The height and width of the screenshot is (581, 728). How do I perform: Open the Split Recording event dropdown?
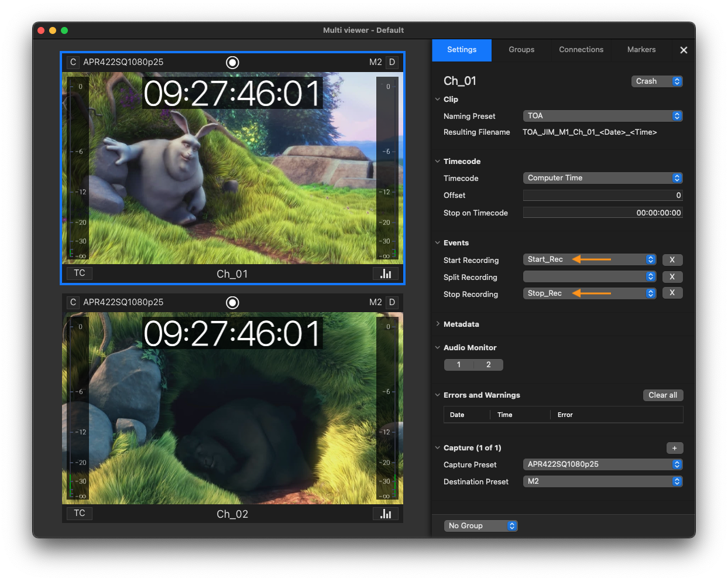[590, 276]
